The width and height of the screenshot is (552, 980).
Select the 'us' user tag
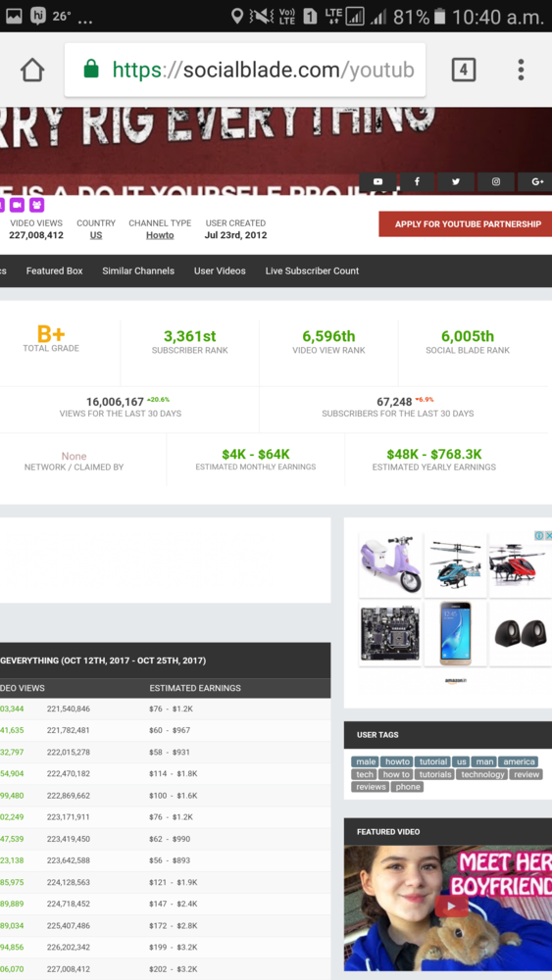coord(462,761)
